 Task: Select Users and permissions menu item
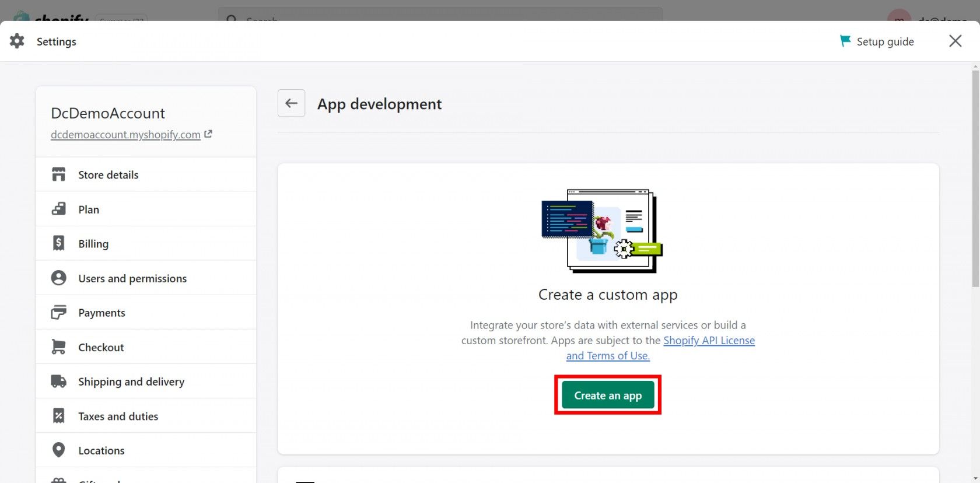tap(132, 278)
